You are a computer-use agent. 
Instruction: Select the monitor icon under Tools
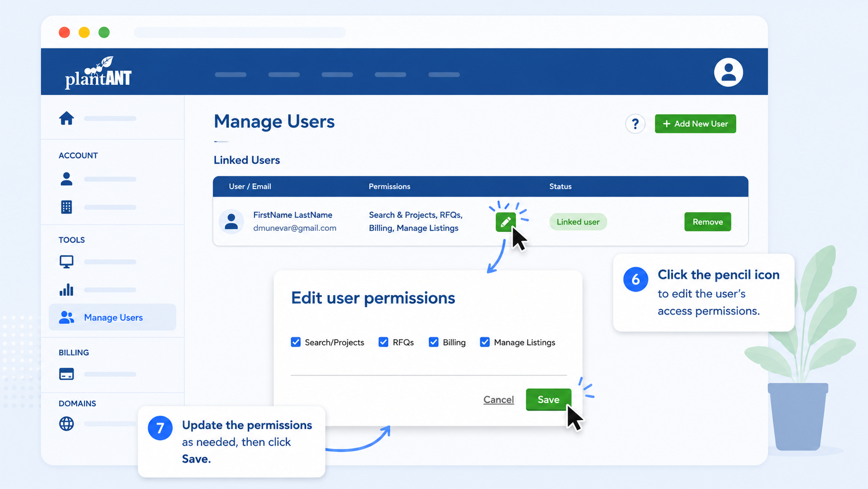pyautogui.click(x=66, y=261)
